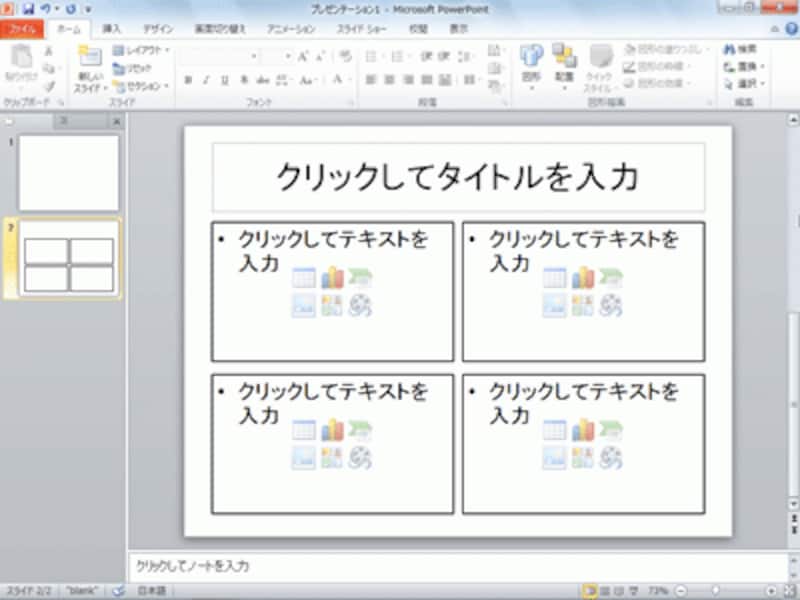Click the Redo icon in title bar
Viewport: 800px width, 600px height.
point(71,9)
